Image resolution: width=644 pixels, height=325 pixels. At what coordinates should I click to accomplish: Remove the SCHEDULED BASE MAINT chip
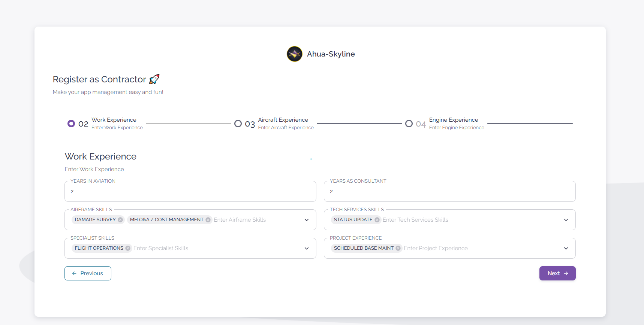tap(398, 248)
